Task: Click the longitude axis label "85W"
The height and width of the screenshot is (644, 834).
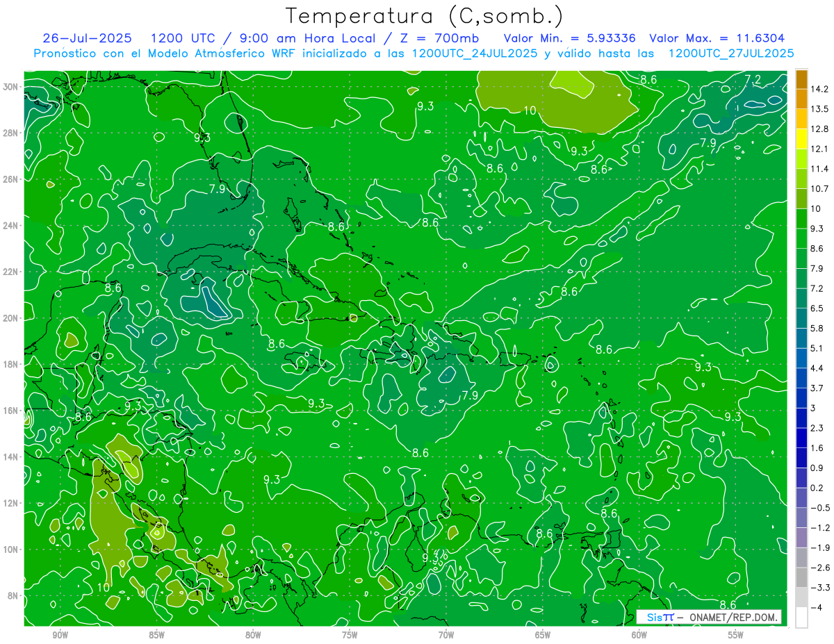Action: pos(156,635)
